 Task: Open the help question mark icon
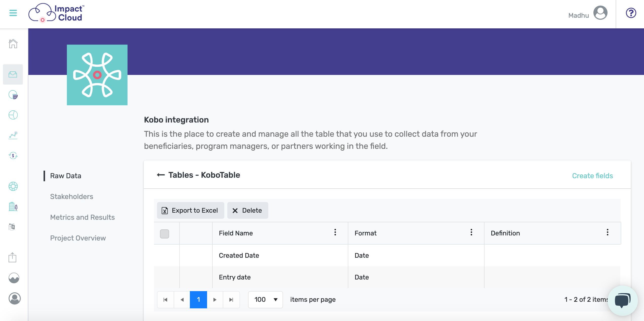tap(631, 13)
